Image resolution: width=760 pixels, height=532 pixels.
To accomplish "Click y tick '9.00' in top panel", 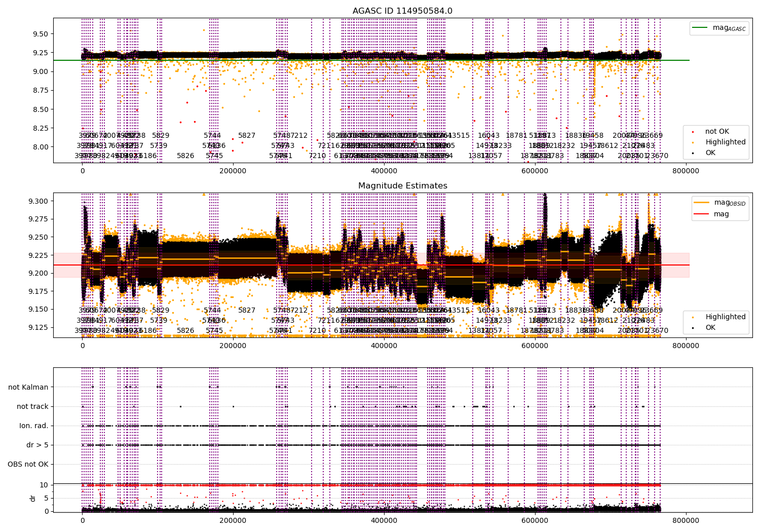I will 41,71.
